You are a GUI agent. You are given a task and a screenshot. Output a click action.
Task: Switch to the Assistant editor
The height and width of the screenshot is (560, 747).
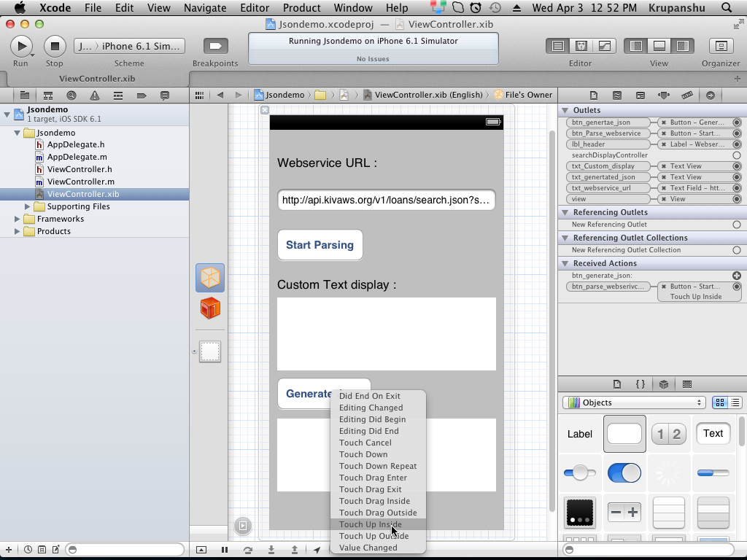[581, 46]
